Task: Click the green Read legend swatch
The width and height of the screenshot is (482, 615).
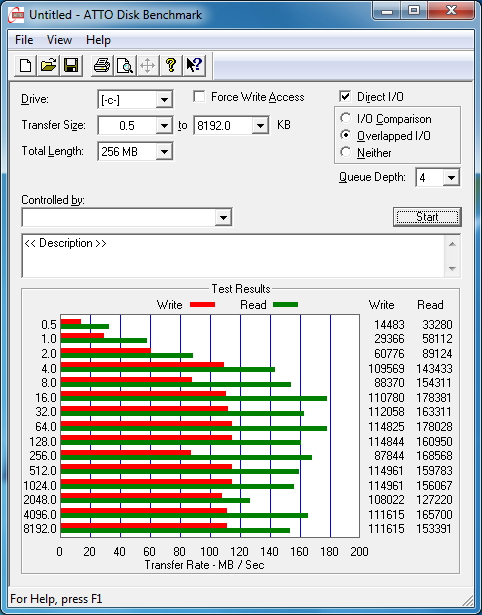Action: [285, 305]
